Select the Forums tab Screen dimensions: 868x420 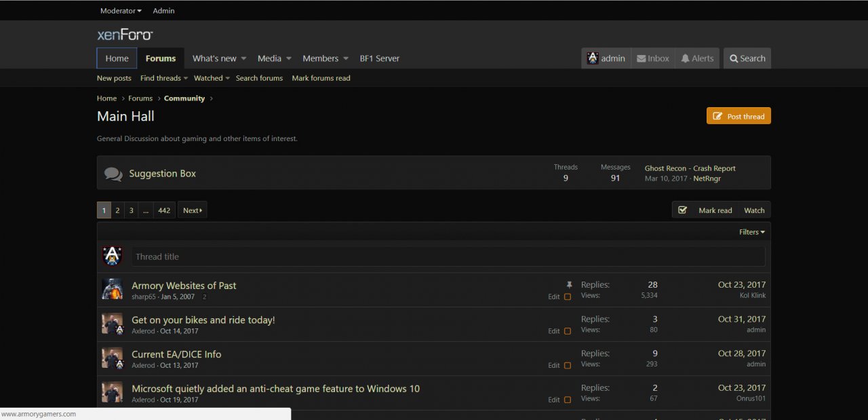pos(161,58)
